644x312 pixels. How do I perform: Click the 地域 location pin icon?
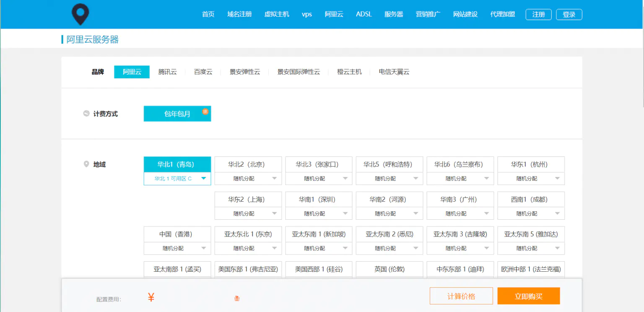(x=86, y=164)
